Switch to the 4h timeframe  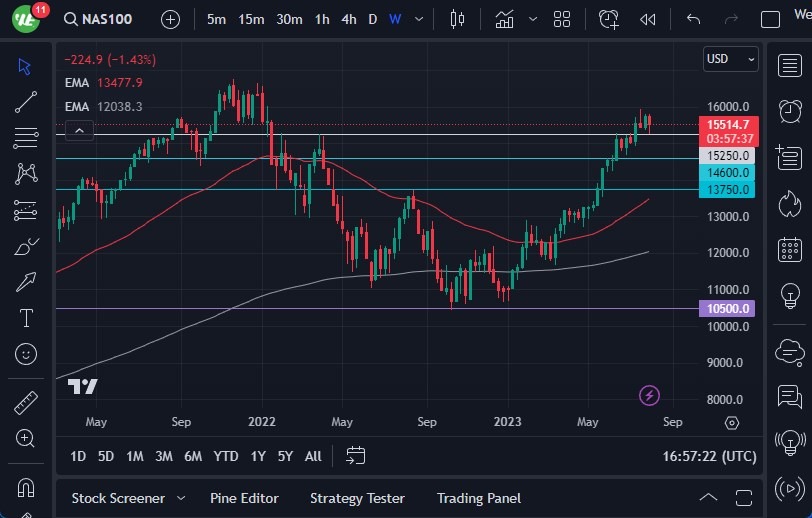click(x=348, y=19)
